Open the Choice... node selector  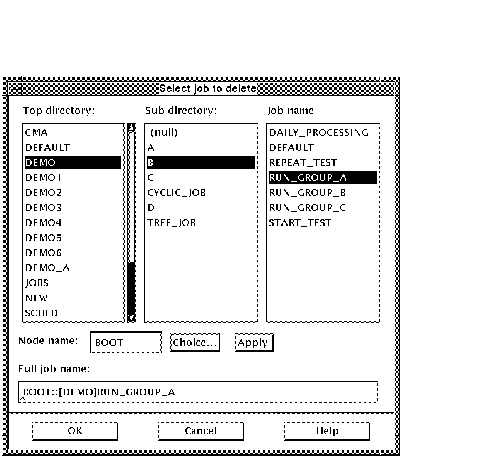coord(195,342)
